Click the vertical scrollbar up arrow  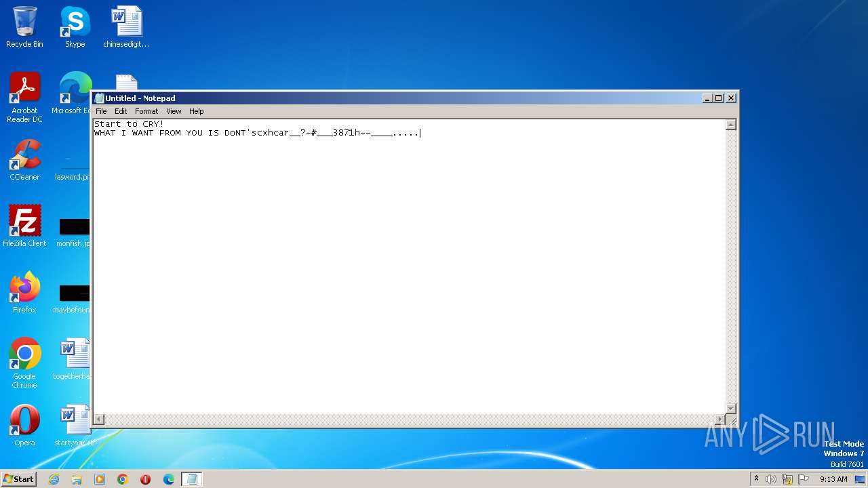[731, 125]
